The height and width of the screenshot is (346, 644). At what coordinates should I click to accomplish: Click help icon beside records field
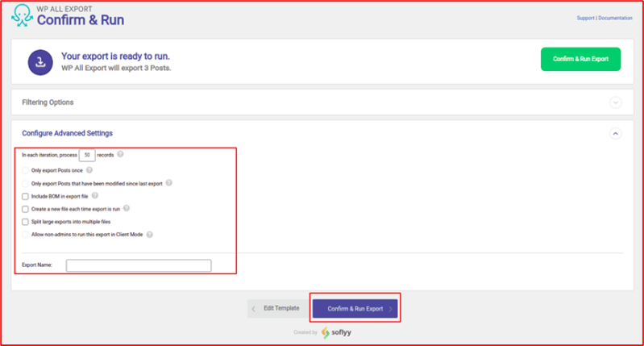tap(120, 154)
